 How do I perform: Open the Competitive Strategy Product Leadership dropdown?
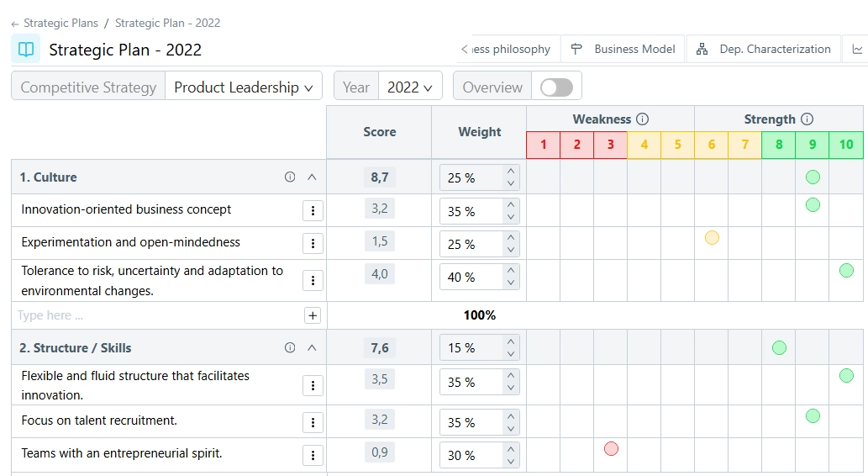[x=243, y=87]
